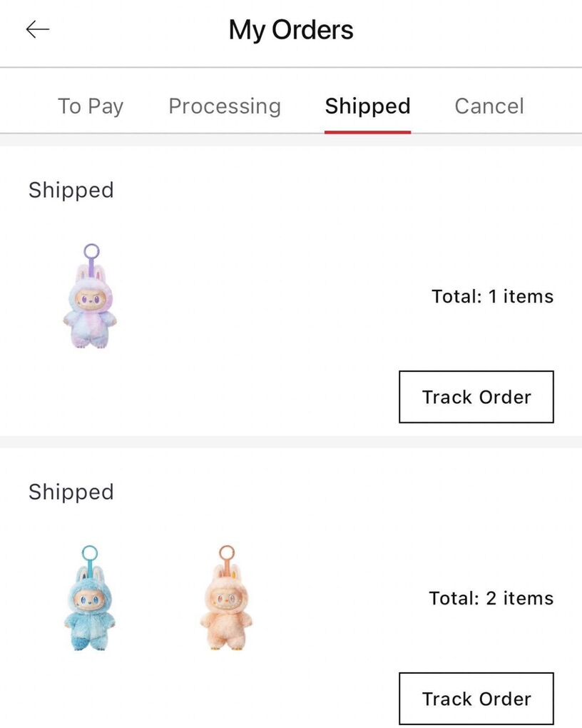Screen dimensions: 582x728
Task: Switch to the To Pay tab
Action: [91, 106]
